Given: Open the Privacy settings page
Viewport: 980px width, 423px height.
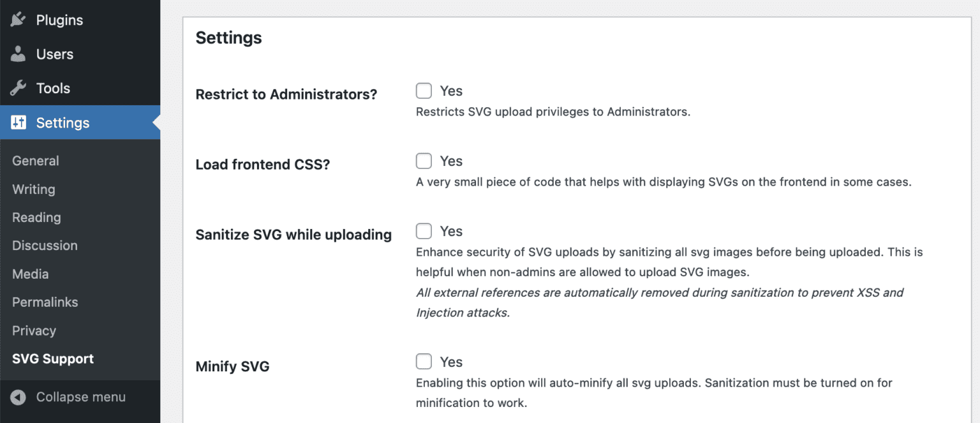Looking at the screenshot, I should point(34,330).
